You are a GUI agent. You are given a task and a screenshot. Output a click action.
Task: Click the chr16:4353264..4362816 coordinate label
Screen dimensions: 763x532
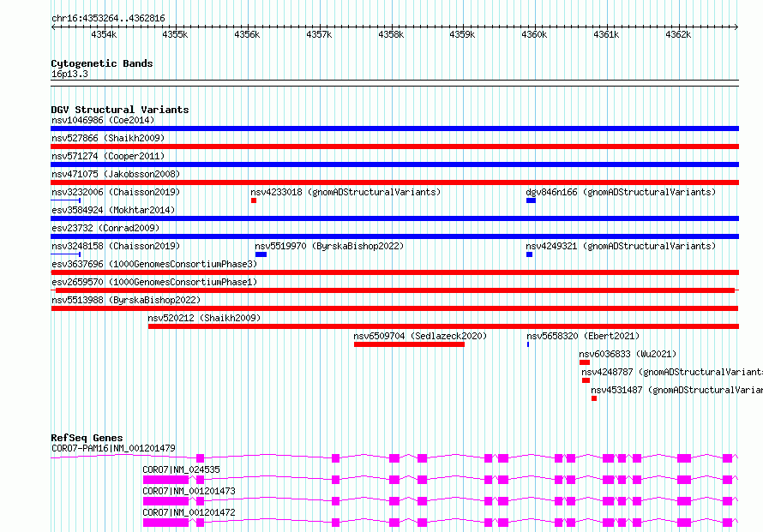108,19
